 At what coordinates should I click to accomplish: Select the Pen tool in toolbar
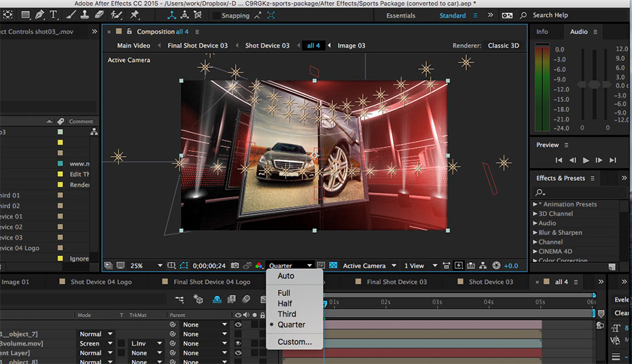pos(39,14)
